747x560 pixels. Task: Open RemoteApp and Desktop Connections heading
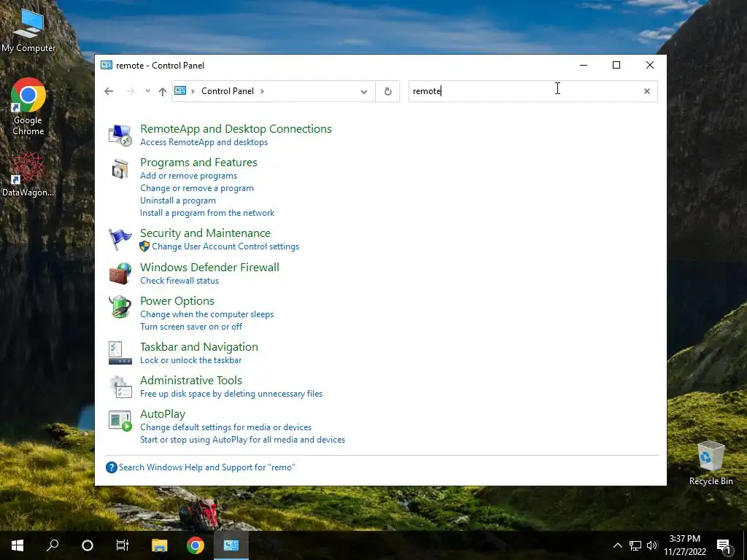[x=236, y=129]
